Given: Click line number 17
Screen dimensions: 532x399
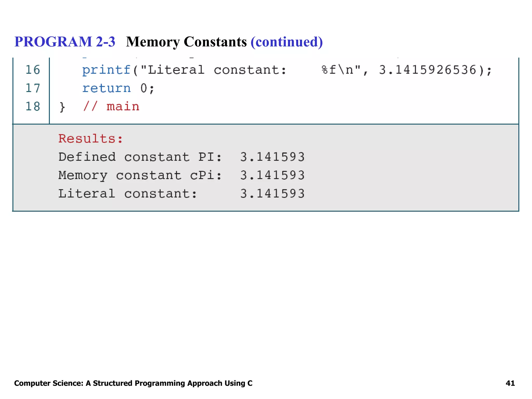Looking at the screenshot, I should [x=33, y=88].
